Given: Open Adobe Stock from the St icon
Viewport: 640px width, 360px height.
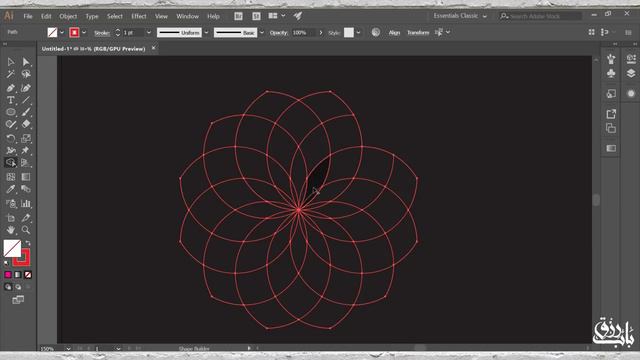Looking at the screenshot, I should coord(256,16).
